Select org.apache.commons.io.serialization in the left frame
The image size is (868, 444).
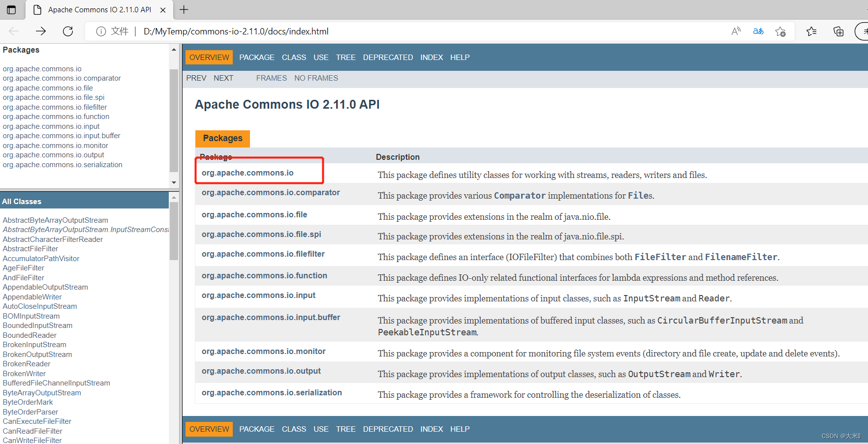(x=62, y=165)
